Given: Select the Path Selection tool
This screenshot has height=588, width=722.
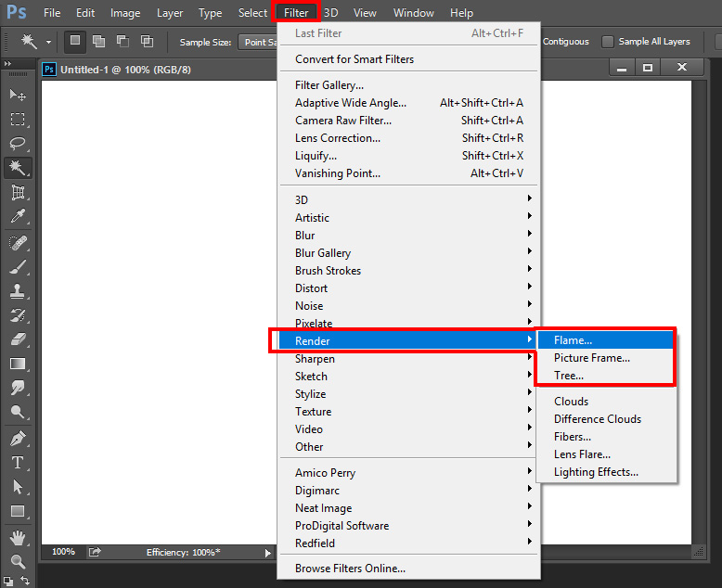Looking at the screenshot, I should (x=18, y=487).
